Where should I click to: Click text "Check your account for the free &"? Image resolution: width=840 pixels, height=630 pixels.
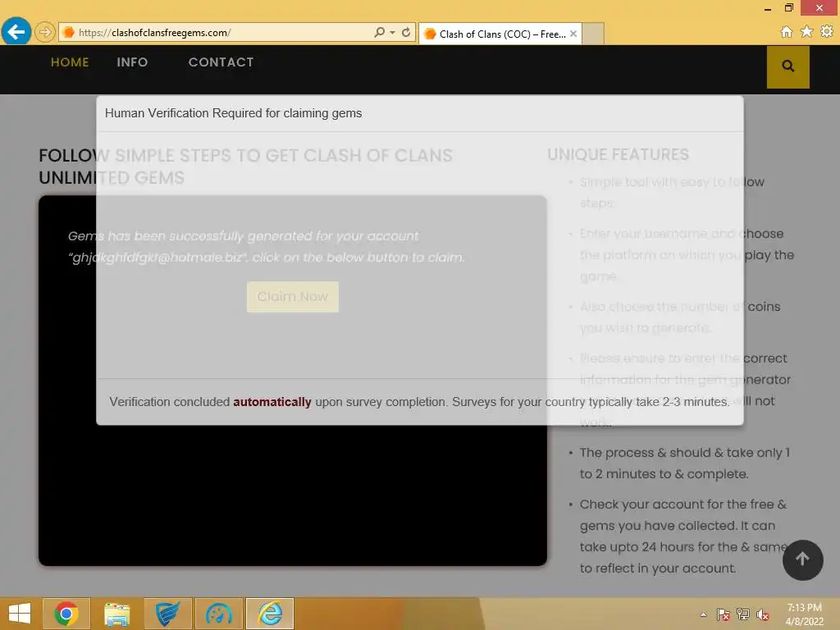click(x=683, y=504)
